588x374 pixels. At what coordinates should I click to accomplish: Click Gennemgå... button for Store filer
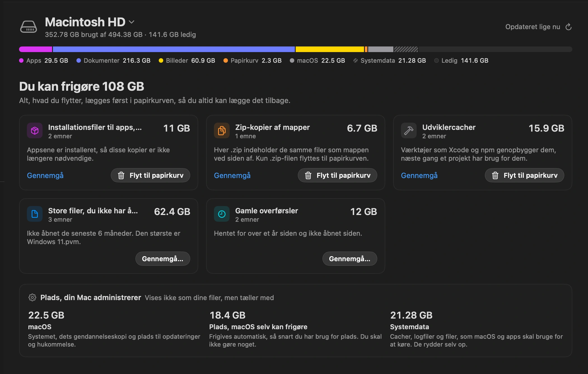click(163, 259)
